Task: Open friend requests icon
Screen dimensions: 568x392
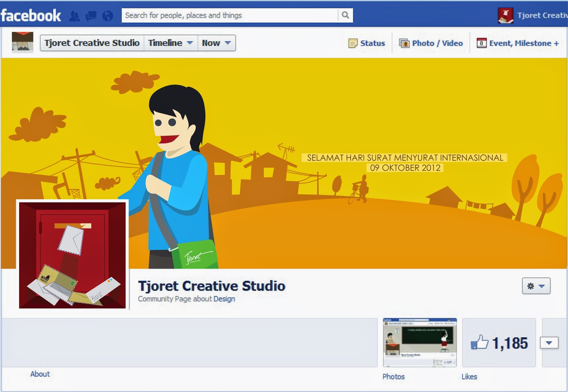Action: pos(75,16)
